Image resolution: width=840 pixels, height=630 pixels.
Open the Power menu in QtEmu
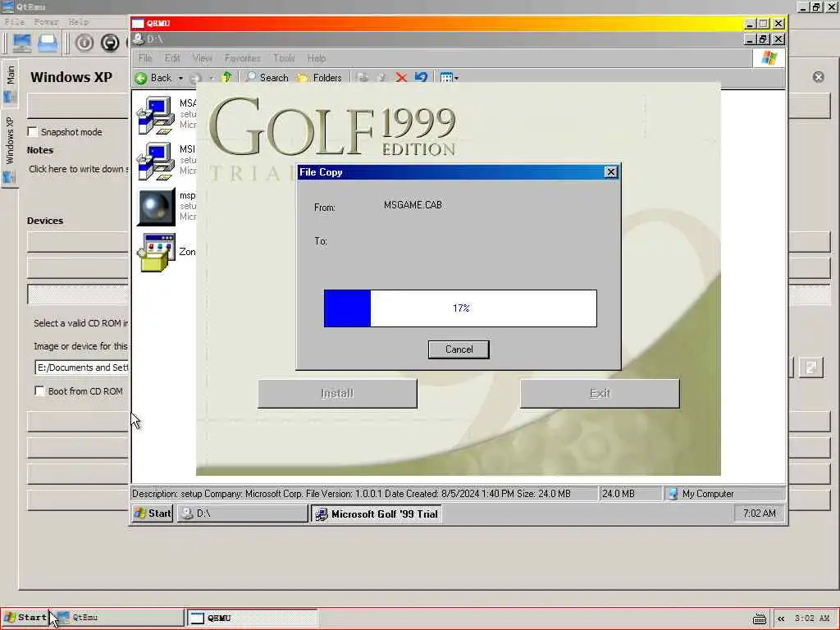[x=47, y=22]
